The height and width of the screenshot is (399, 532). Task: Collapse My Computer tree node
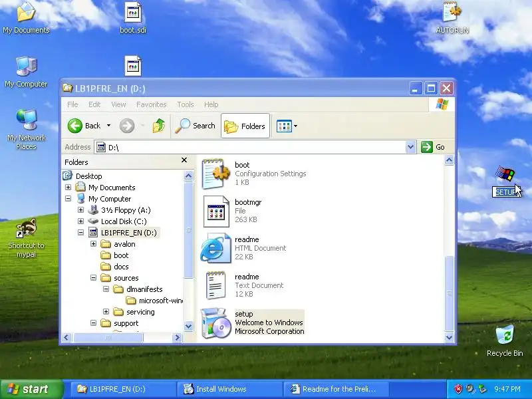pyautogui.click(x=68, y=198)
